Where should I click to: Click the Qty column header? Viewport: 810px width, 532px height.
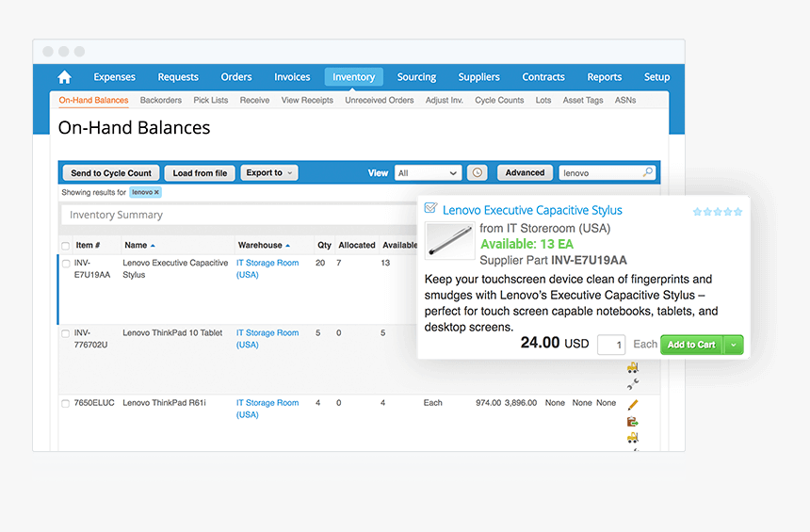tap(324, 246)
